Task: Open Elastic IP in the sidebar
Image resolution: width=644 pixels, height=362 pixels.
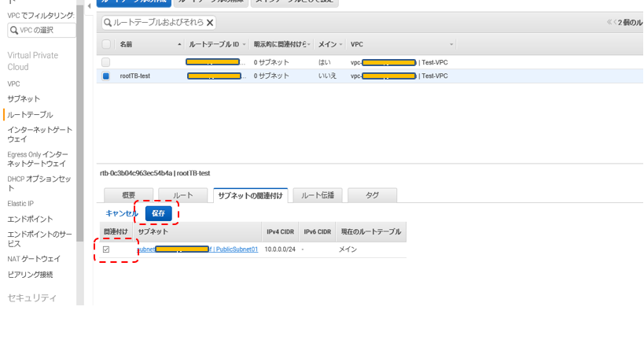Action: click(20, 204)
